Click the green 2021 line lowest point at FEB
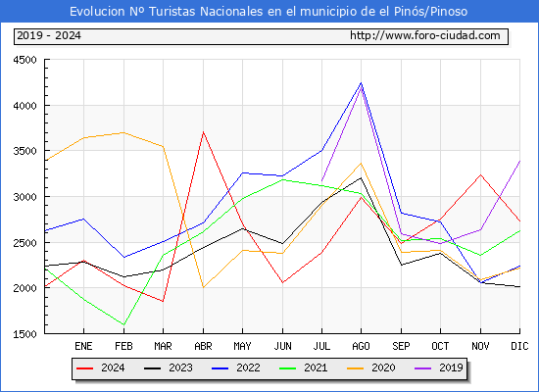Screen dimensions: 539x392 [123, 324]
